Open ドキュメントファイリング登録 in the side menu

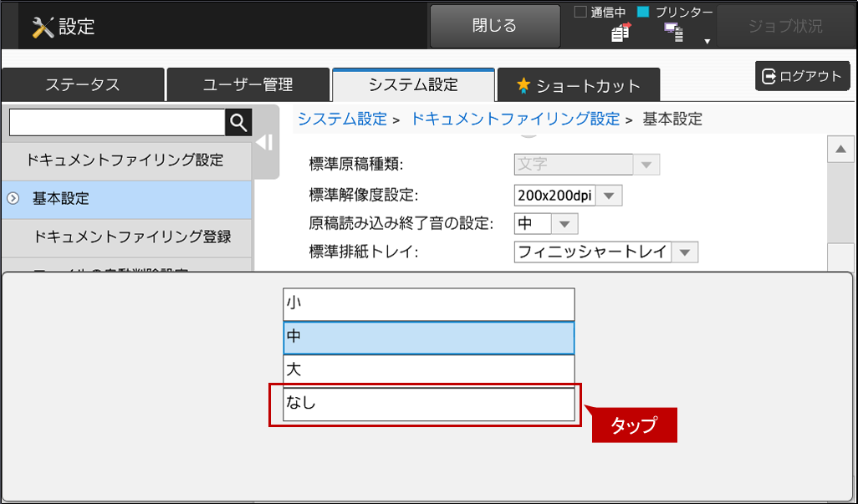click(126, 237)
